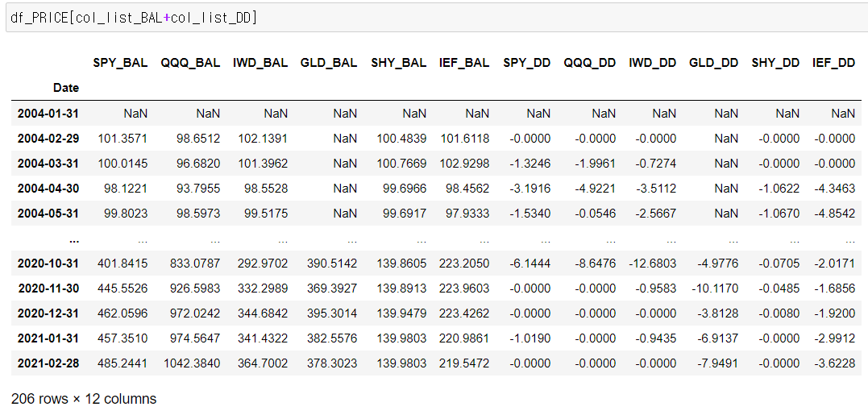
Task: Click GLD_BAL value 390.5142
Action: 332,264
